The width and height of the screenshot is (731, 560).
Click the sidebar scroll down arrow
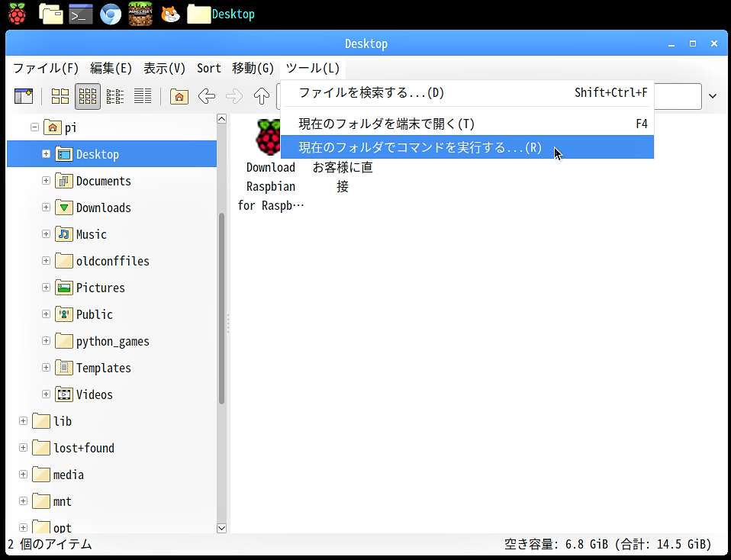tap(221, 528)
